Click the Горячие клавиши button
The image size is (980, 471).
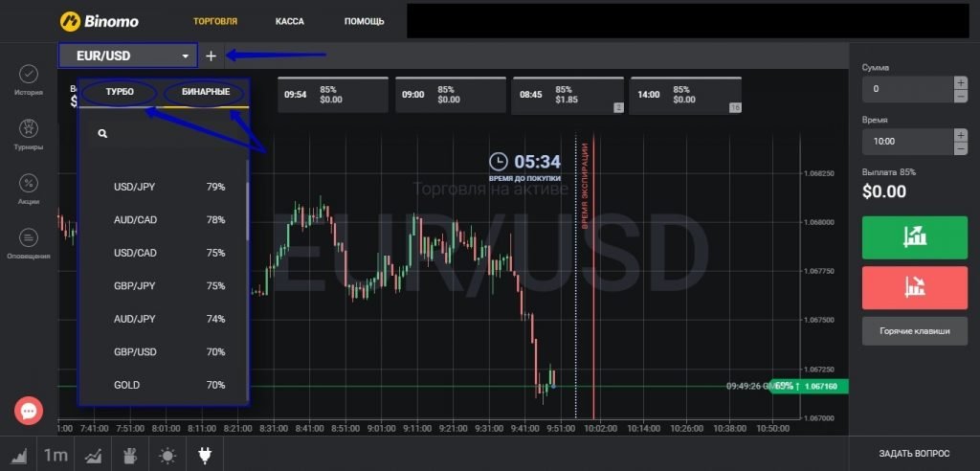coord(914,331)
